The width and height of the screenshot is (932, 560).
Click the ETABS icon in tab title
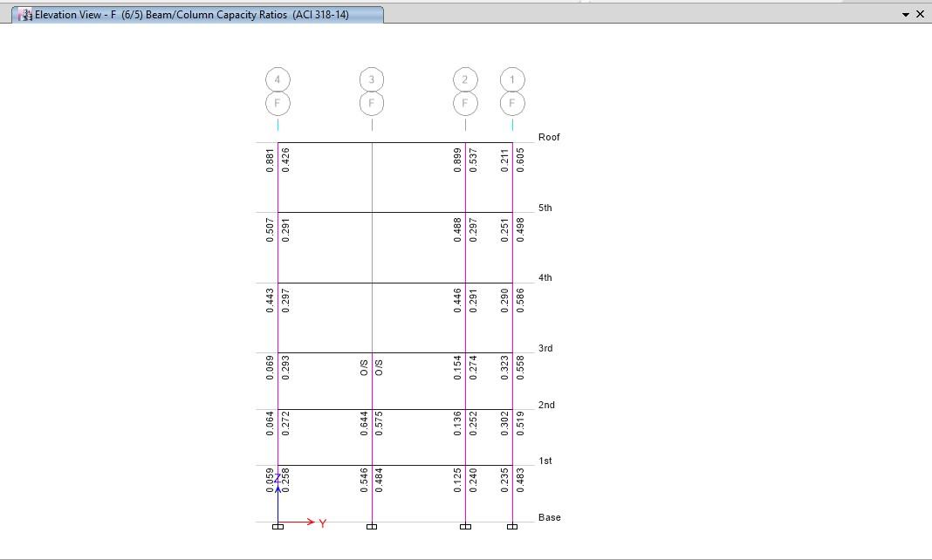pyautogui.click(x=25, y=15)
